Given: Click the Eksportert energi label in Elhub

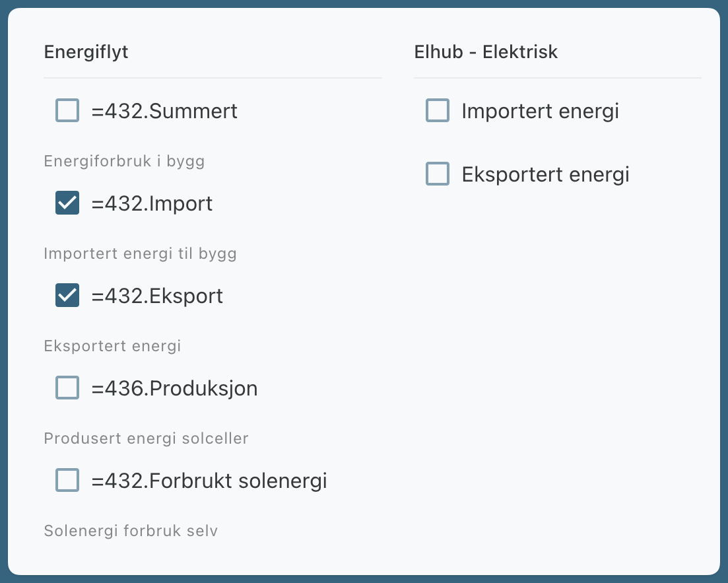Looking at the screenshot, I should (545, 174).
